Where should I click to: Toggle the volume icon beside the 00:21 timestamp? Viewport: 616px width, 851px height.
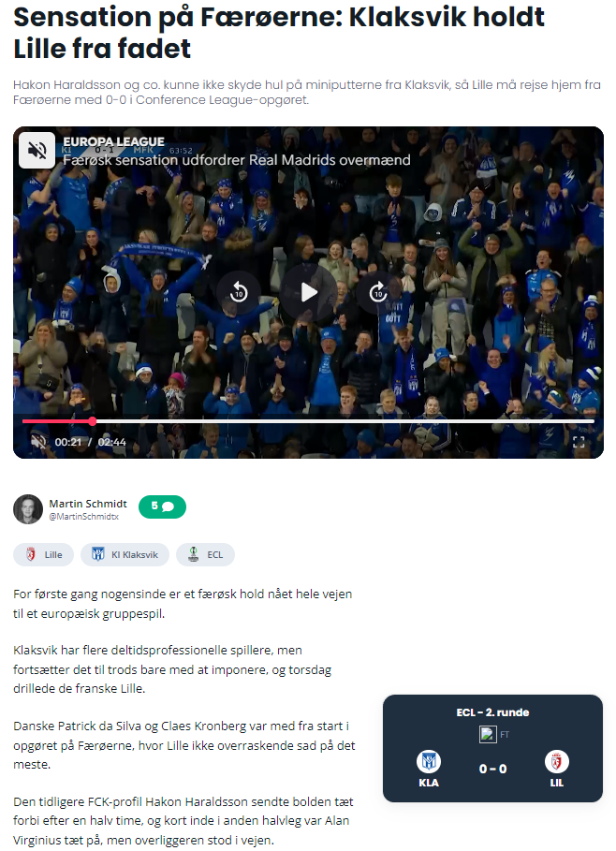(38, 441)
